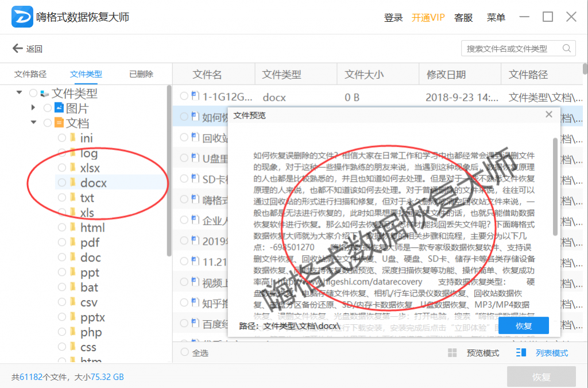Check the radio button beside 图片

pos(47,108)
